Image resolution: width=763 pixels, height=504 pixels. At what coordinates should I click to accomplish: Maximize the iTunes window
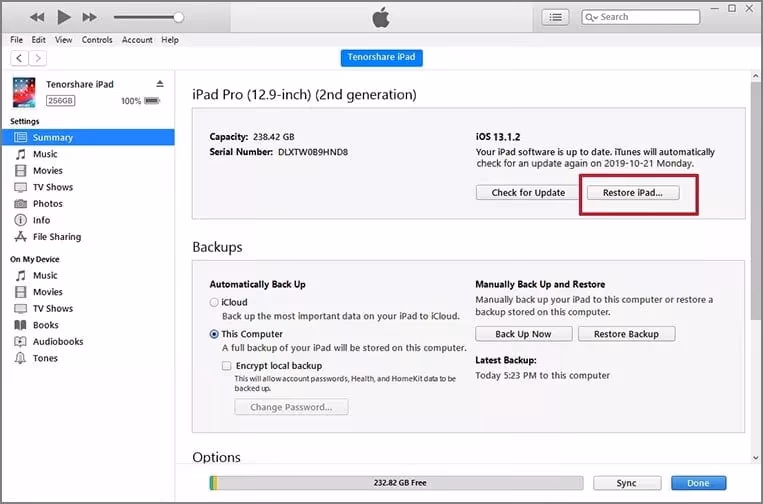[x=732, y=8]
